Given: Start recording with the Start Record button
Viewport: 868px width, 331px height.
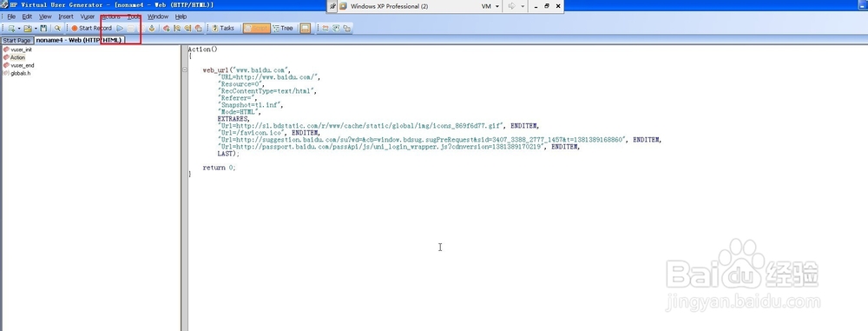Looking at the screenshot, I should [91, 28].
